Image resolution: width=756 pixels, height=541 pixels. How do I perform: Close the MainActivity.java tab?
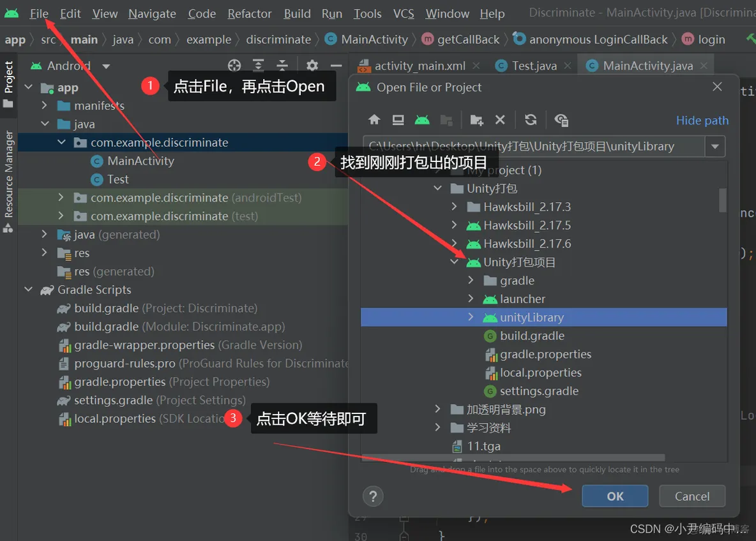coord(704,66)
